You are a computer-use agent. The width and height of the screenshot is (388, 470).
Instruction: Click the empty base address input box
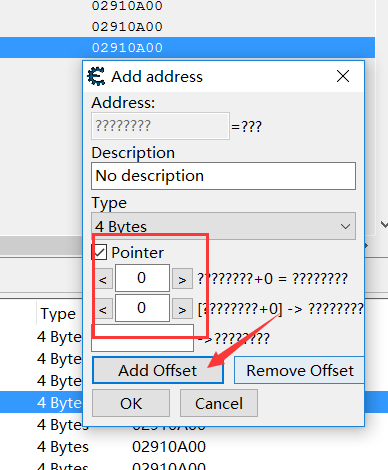coord(143,338)
